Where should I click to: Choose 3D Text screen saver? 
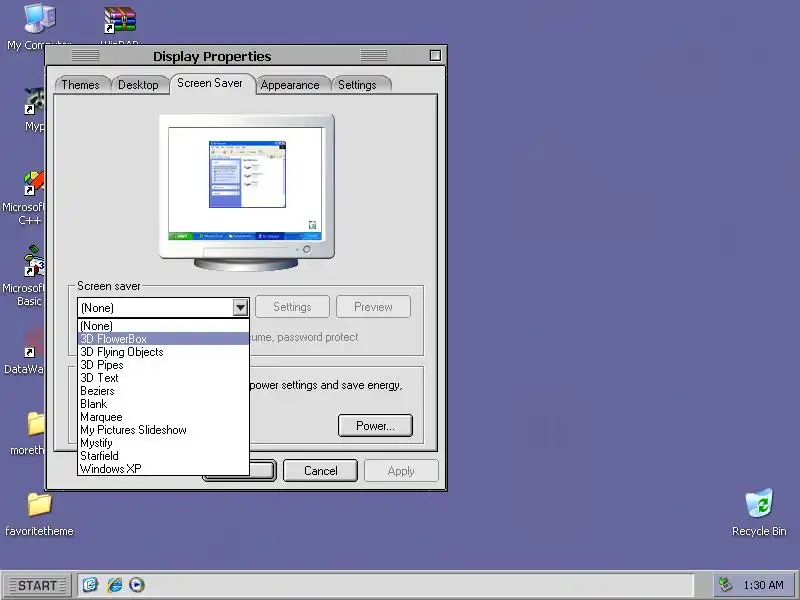163,378
